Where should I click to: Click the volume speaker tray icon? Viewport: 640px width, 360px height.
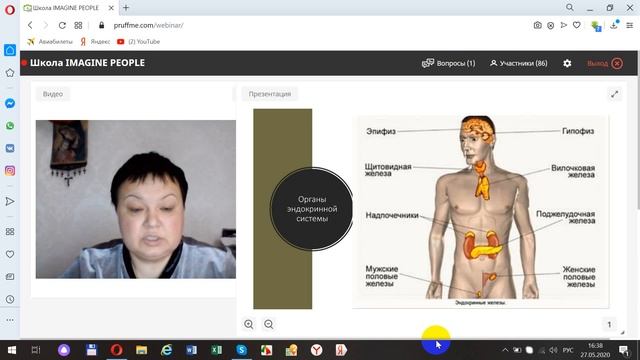[x=553, y=350]
